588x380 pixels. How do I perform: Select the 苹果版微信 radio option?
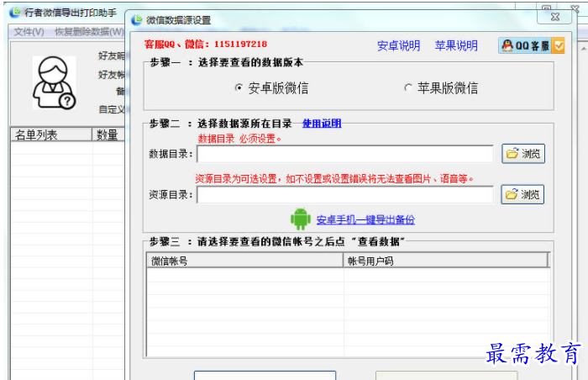[x=441, y=88]
